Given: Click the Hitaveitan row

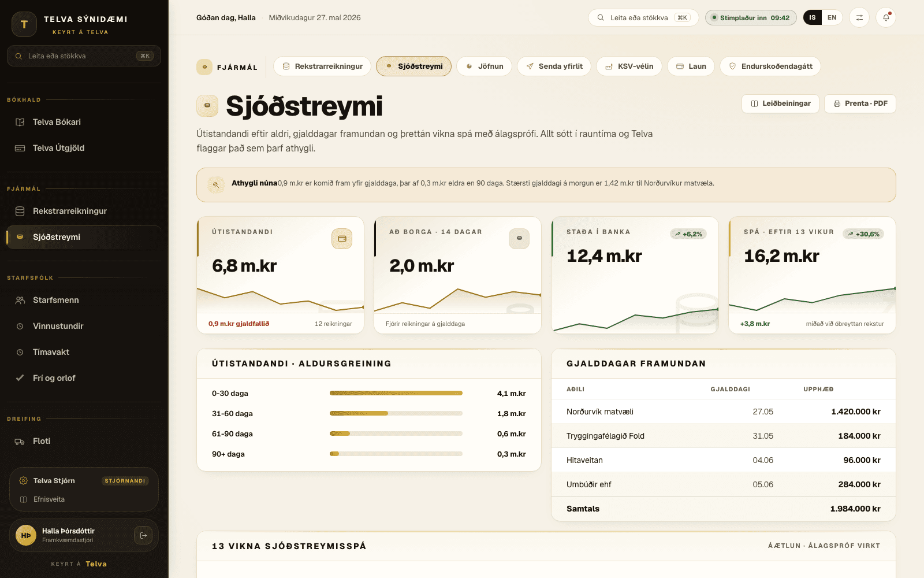Looking at the screenshot, I should 724,460.
